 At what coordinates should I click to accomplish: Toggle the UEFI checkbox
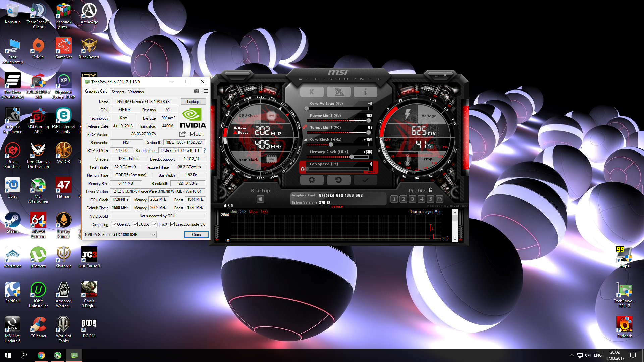[x=193, y=134]
